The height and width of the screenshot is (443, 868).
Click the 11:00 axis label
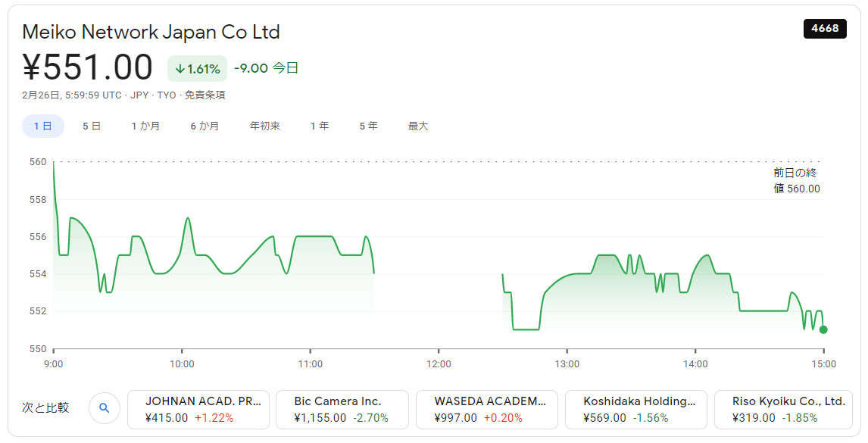click(x=310, y=363)
